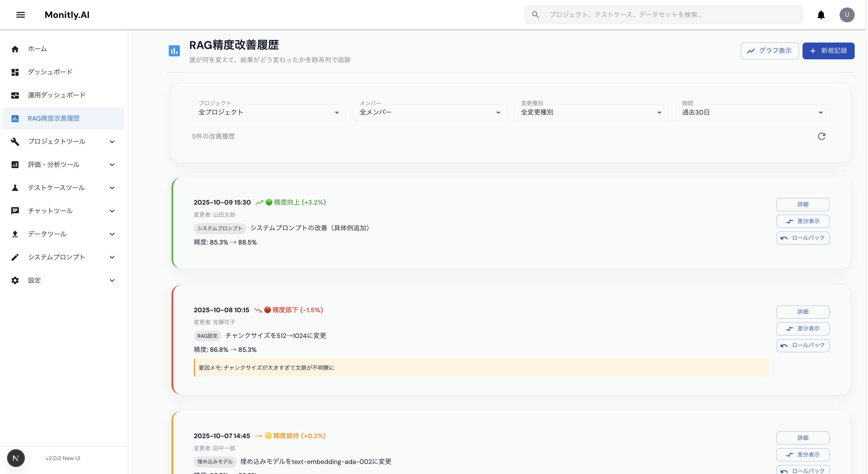Open the user avatar menu
Image resolution: width=868 pixels, height=474 pixels.
tap(847, 15)
